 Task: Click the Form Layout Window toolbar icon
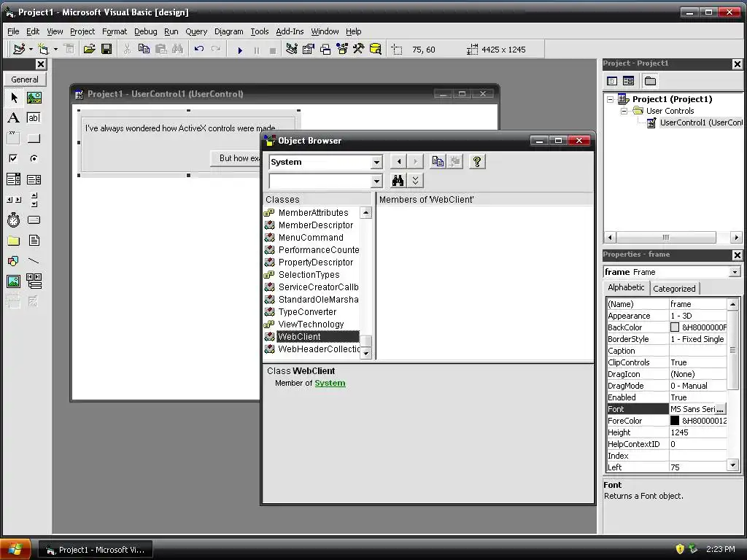pos(325,49)
